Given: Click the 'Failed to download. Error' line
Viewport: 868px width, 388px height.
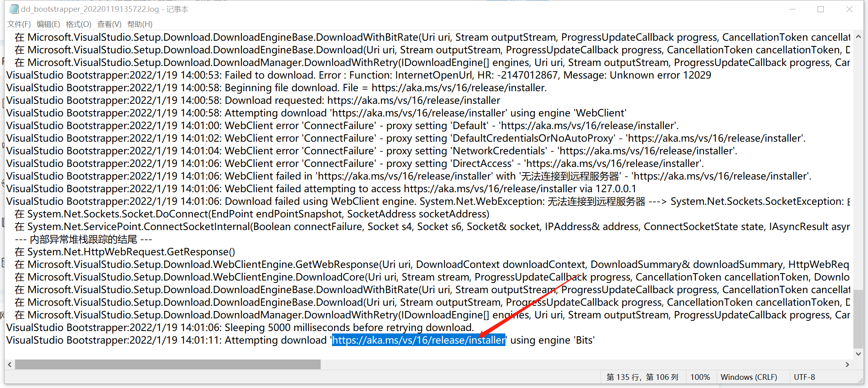Looking at the screenshot, I should (359, 75).
